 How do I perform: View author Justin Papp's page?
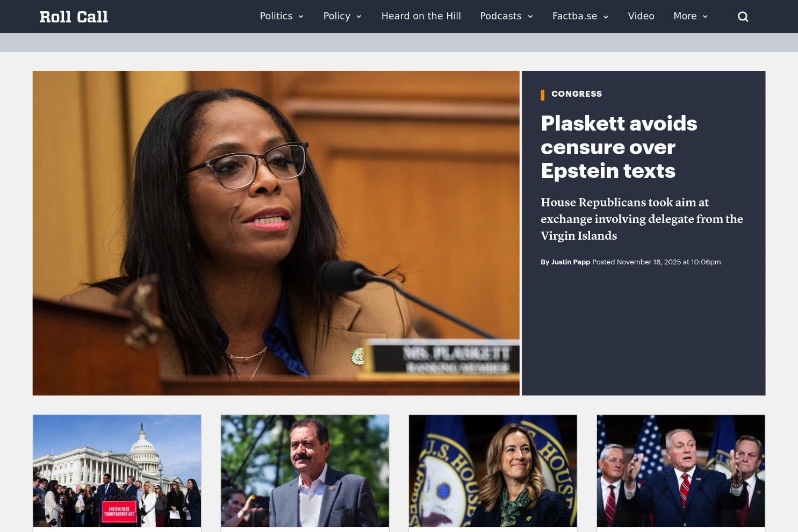coord(571,262)
